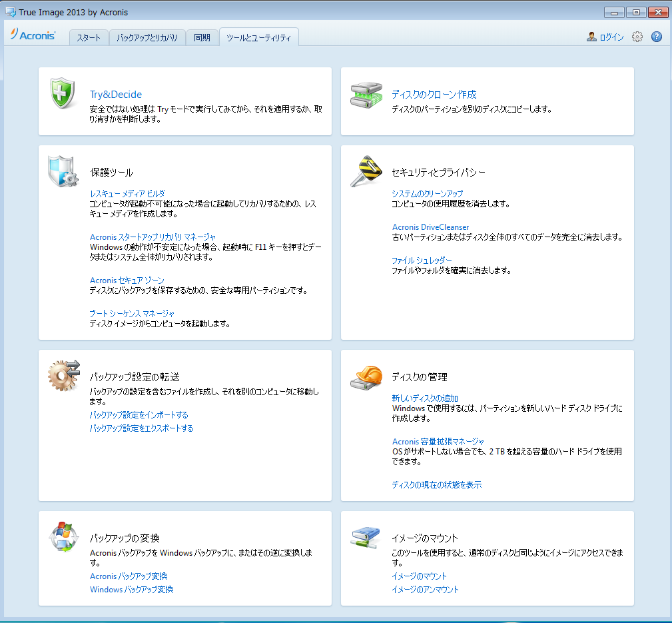Open Acronis 容量拡張マネージャ
Viewport: 672px width, 623px height.
click(438, 441)
